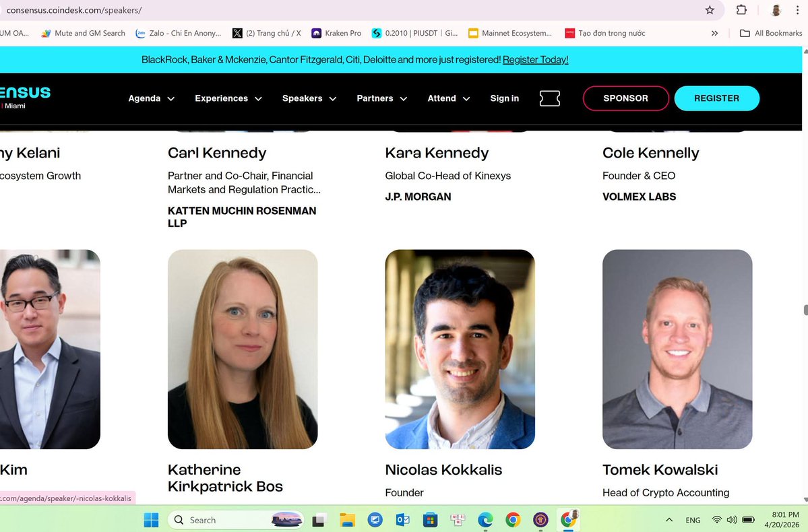
Task: Open the Pi Network app on the taskbar
Action: pyautogui.click(x=540, y=520)
